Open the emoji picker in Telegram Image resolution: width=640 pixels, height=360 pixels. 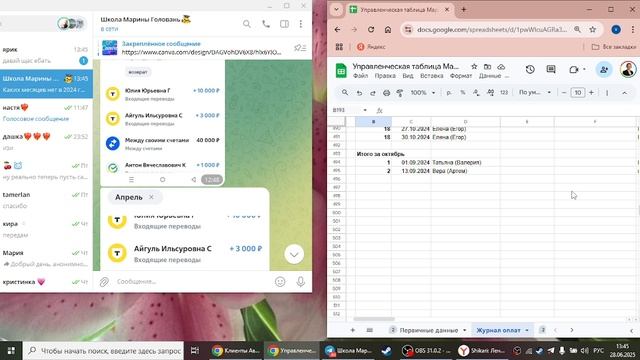(280, 282)
